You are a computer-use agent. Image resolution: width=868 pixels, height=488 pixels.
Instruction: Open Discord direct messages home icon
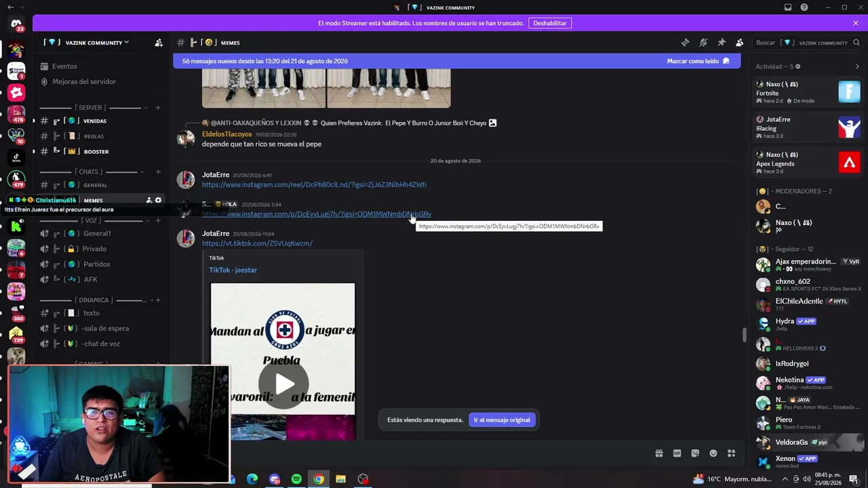16,24
